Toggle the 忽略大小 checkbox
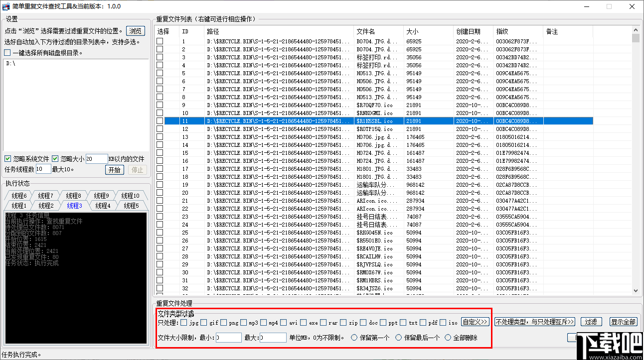This screenshot has height=360, width=644. (x=55, y=159)
